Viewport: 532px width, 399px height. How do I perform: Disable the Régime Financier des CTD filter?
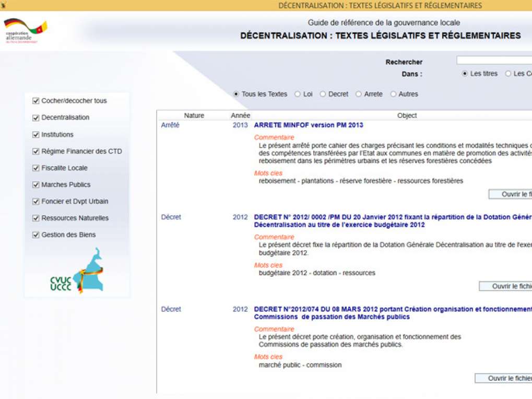(x=36, y=151)
